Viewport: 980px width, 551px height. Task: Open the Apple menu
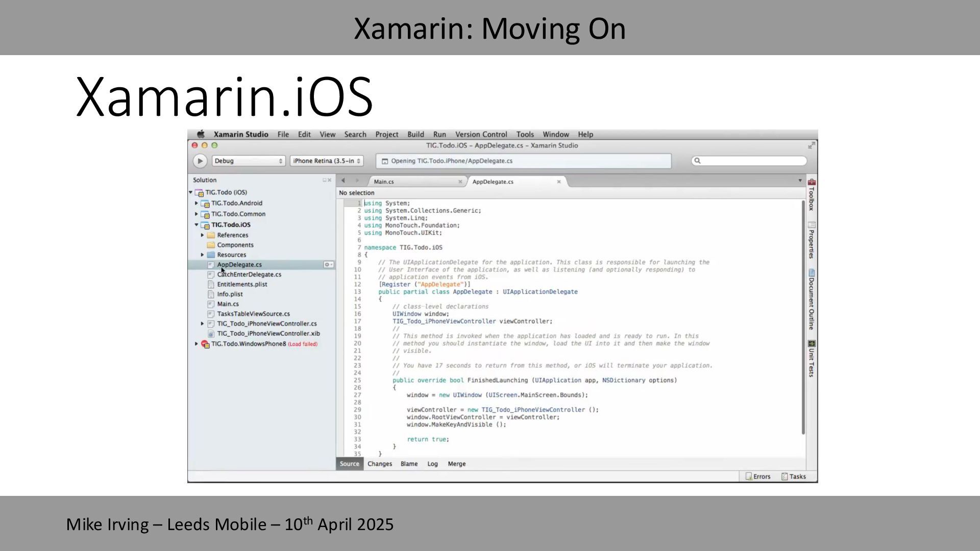(x=201, y=134)
